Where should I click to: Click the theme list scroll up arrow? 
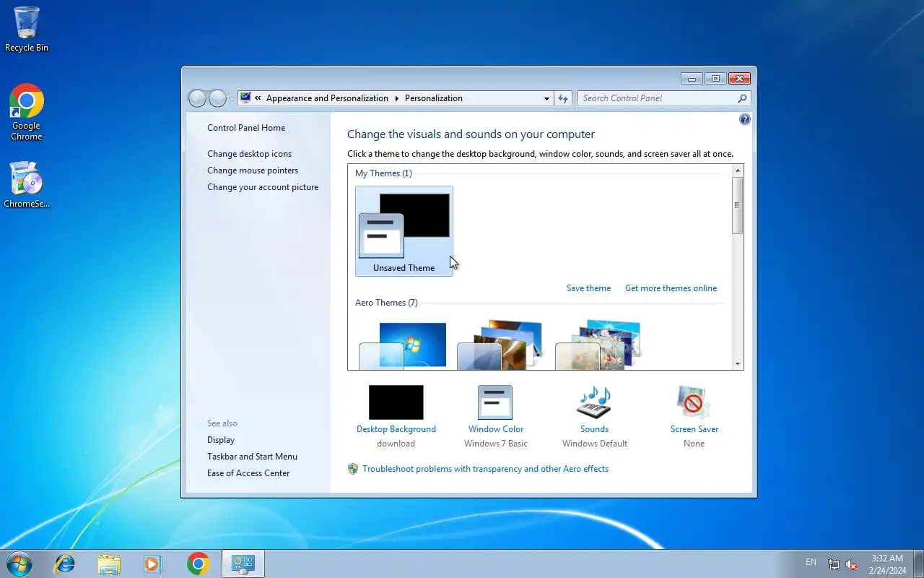[737, 171]
